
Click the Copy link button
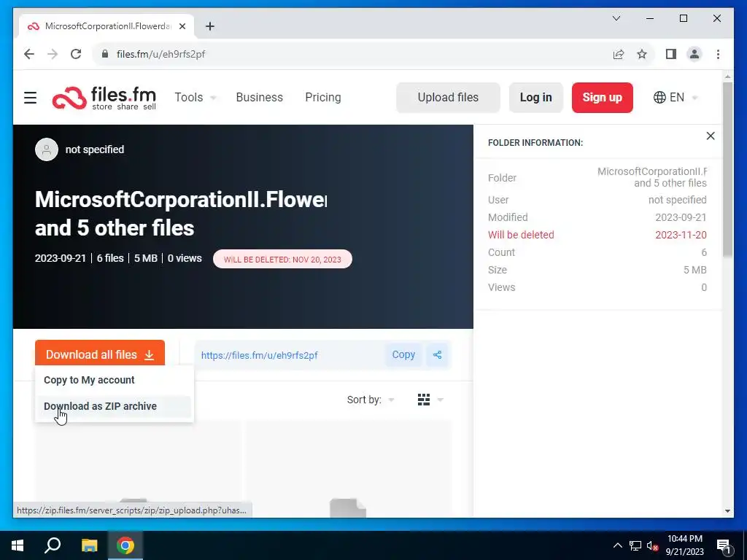403,355
